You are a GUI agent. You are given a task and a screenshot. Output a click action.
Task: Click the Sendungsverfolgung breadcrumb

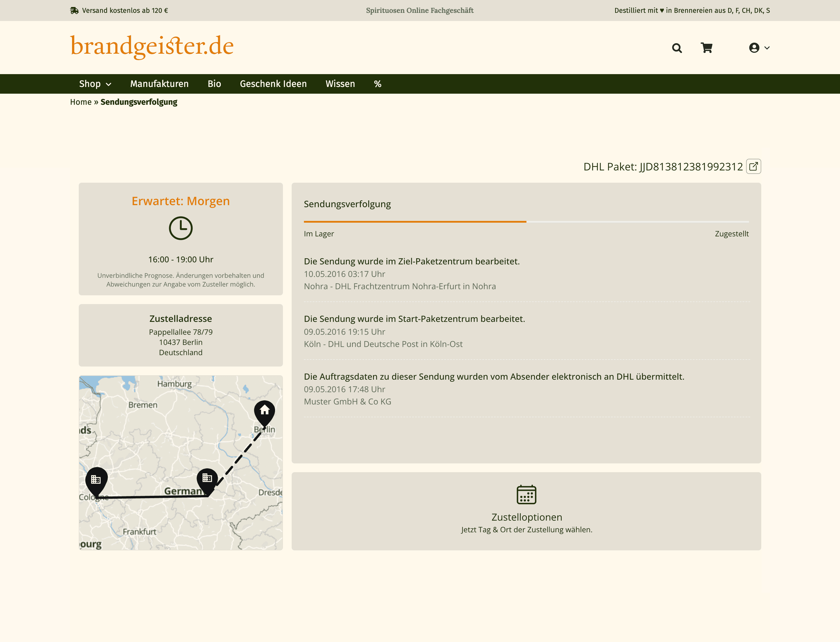139,102
